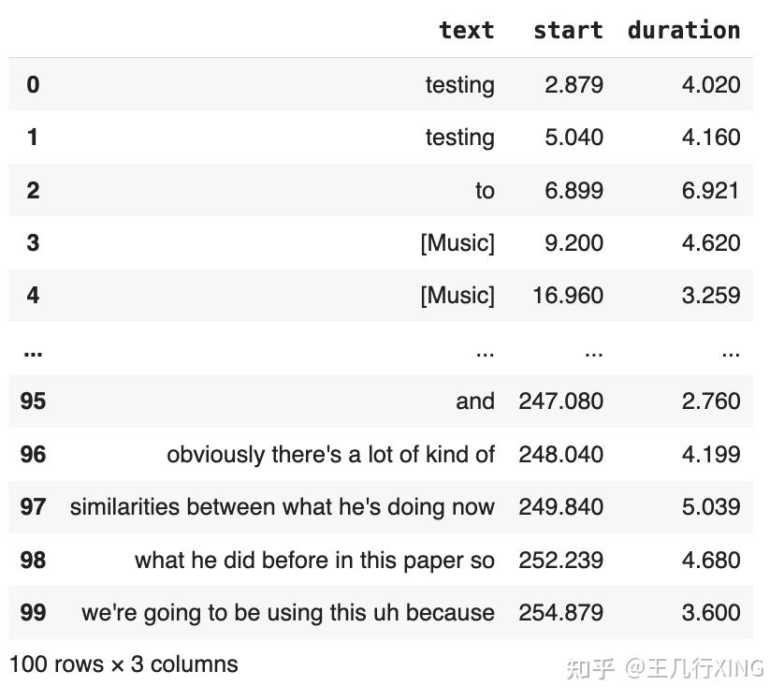This screenshot has width=784, height=700.
Task: Click the 'text' column header
Action: click(466, 30)
